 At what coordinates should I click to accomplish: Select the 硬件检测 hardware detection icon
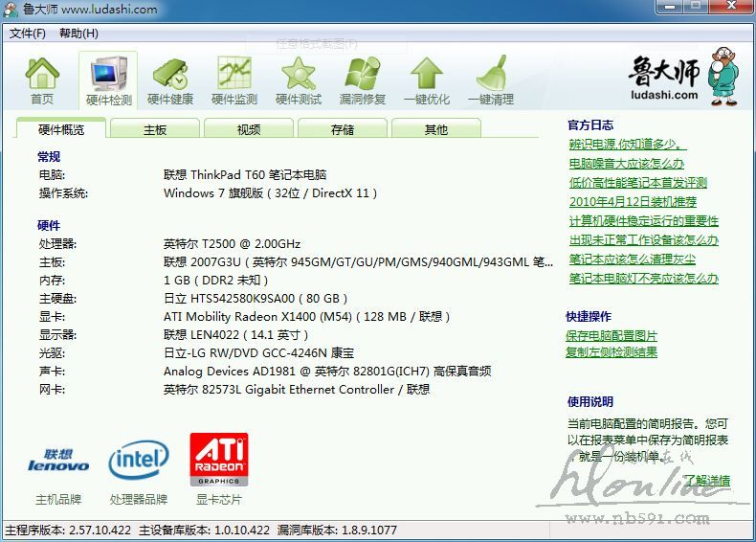(x=108, y=75)
